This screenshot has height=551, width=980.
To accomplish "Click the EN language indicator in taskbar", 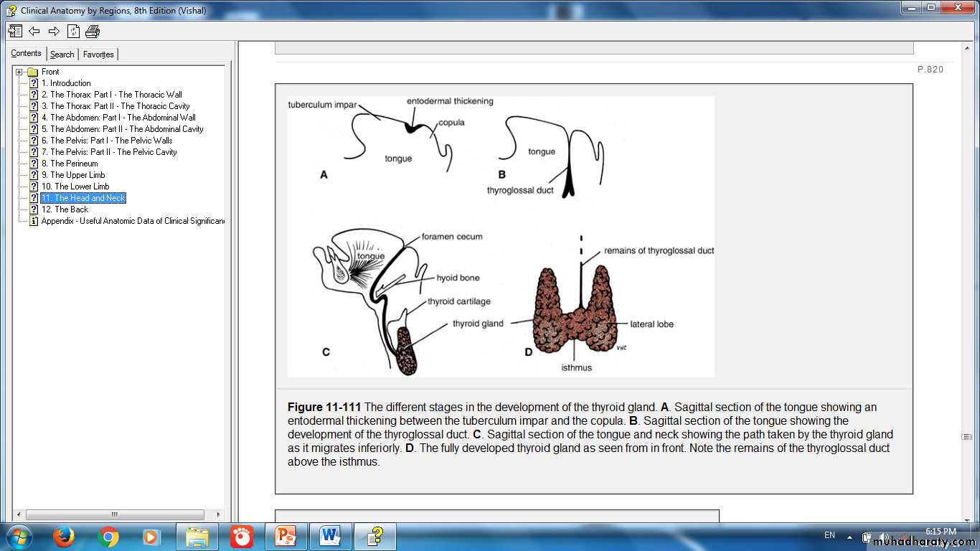I will click(x=829, y=535).
